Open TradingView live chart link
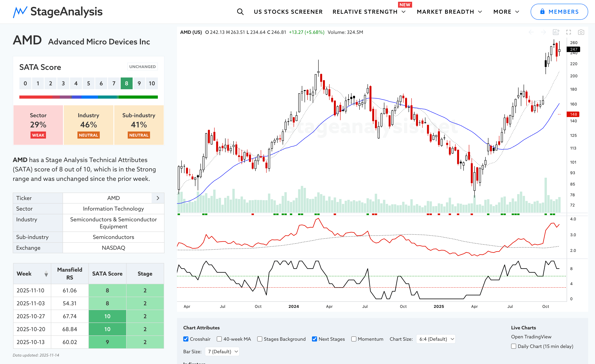The height and width of the screenshot is (364, 595). point(531,337)
